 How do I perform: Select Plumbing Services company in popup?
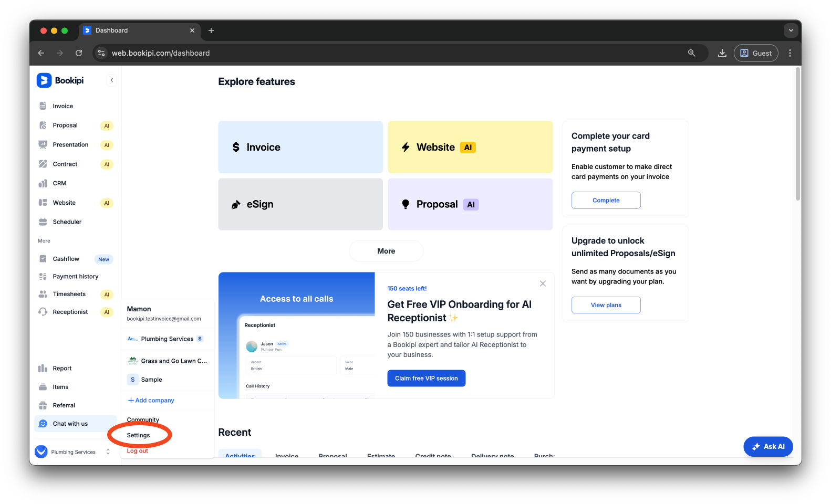click(167, 339)
